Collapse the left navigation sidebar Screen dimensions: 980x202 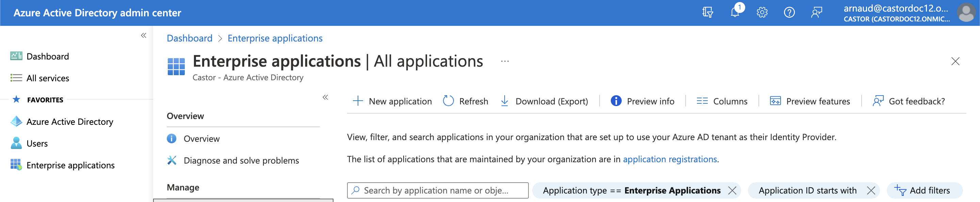click(143, 35)
